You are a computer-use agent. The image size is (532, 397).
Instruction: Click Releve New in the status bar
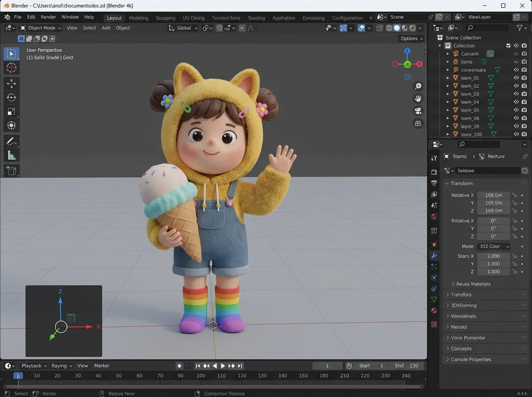pos(122,393)
